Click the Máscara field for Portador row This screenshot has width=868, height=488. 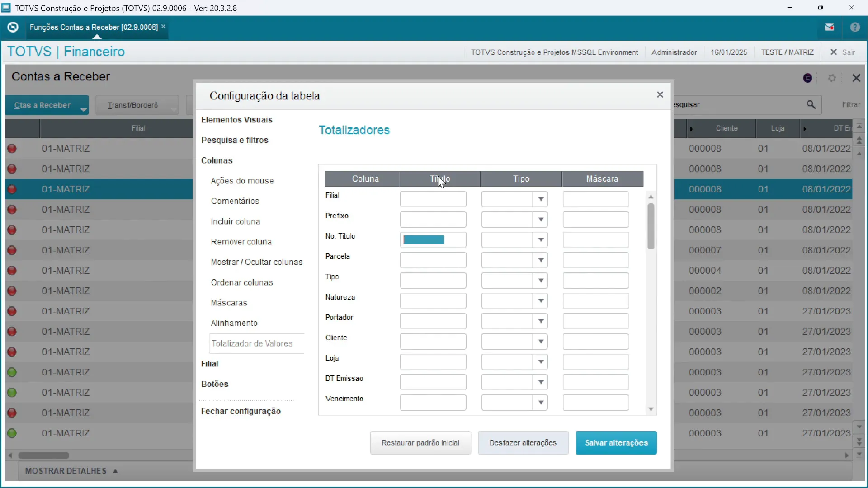pyautogui.click(x=596, y=321)
